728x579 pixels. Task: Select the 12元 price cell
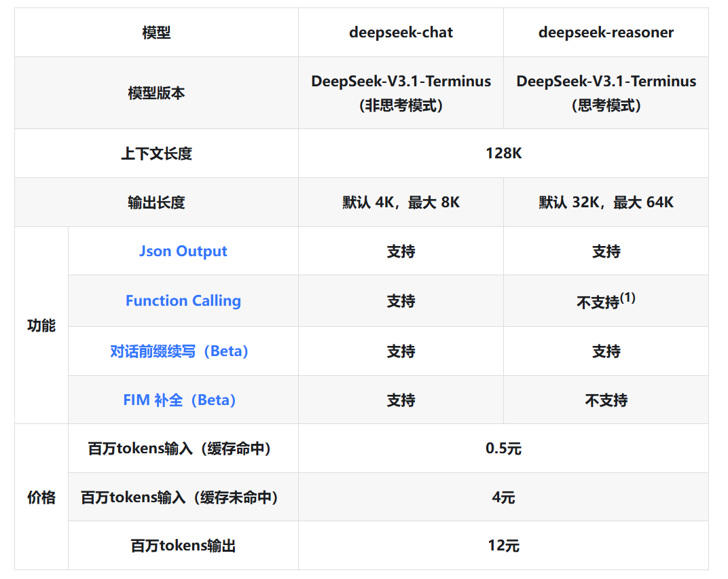click(x=503, y=545)
